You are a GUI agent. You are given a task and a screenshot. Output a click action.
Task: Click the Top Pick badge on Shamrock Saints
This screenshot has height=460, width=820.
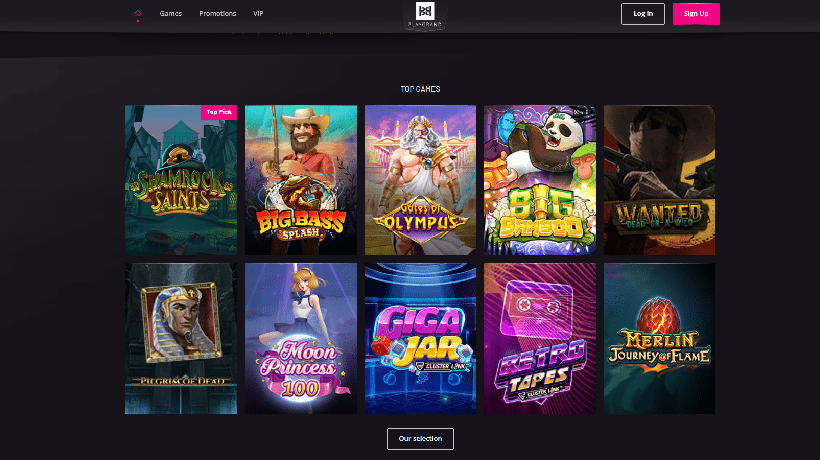pyautogui.click(x=219, y=112)
